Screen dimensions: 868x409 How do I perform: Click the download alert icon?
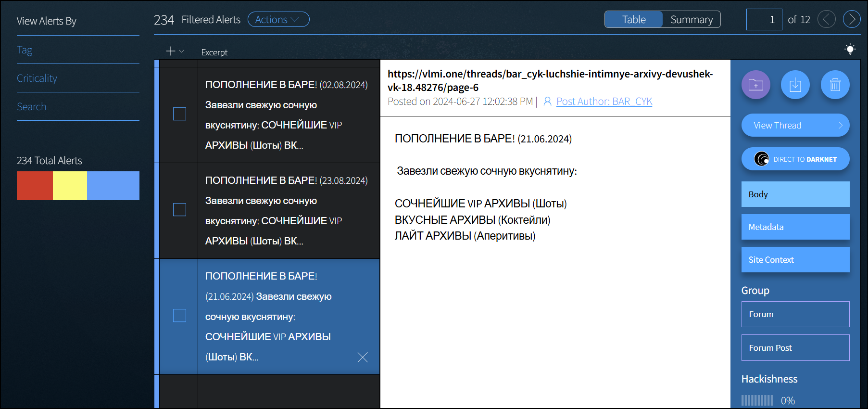[795, 85]
